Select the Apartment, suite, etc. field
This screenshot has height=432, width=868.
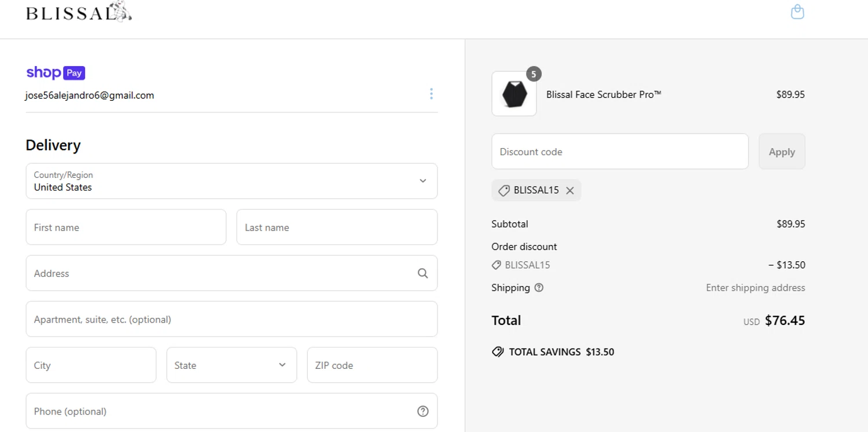(x=231, y=319)
